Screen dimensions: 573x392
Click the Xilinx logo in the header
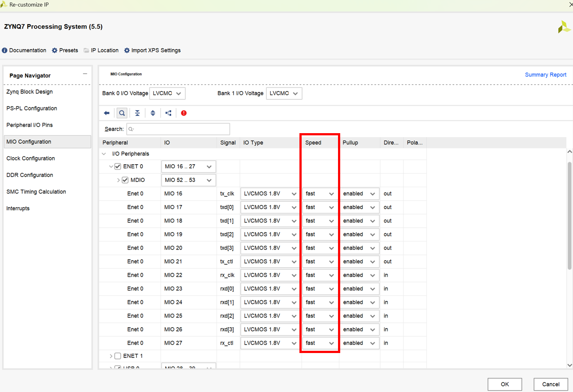[x=564, y=27]
